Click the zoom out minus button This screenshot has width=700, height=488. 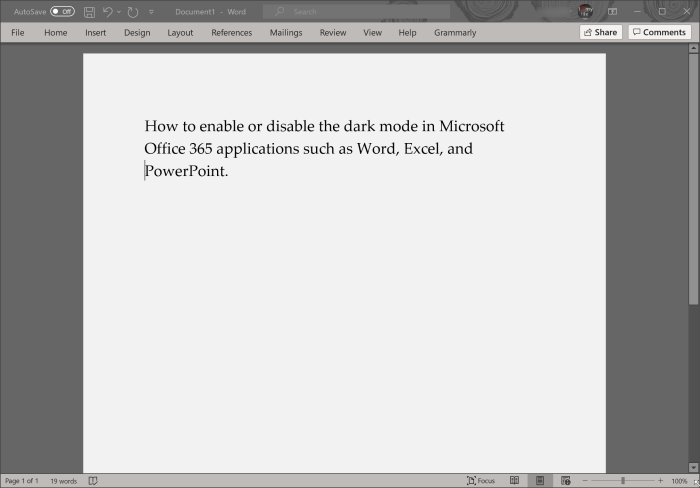click(x=585, y=481)
